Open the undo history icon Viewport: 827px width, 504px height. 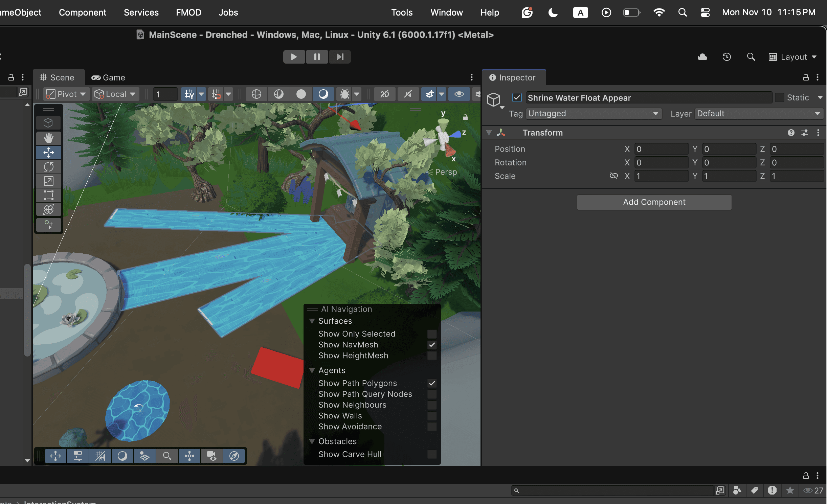[x=727, y=57]
